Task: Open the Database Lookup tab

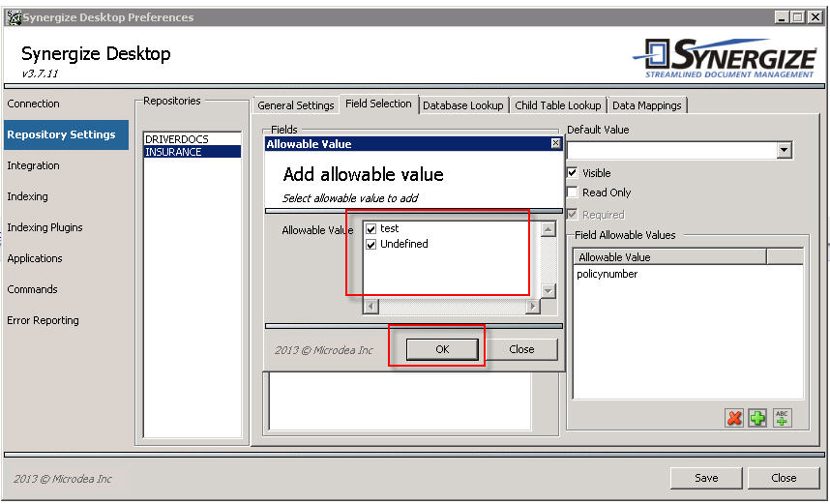Action: pyautogui.click(x=463, y=105)
